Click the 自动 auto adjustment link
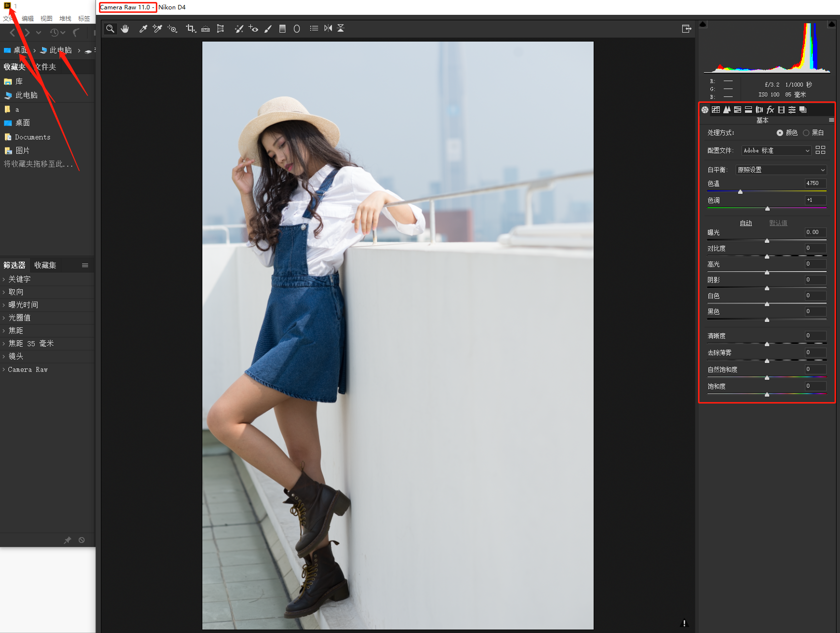The height and width of the screenshot is (633, 840). 746,224
